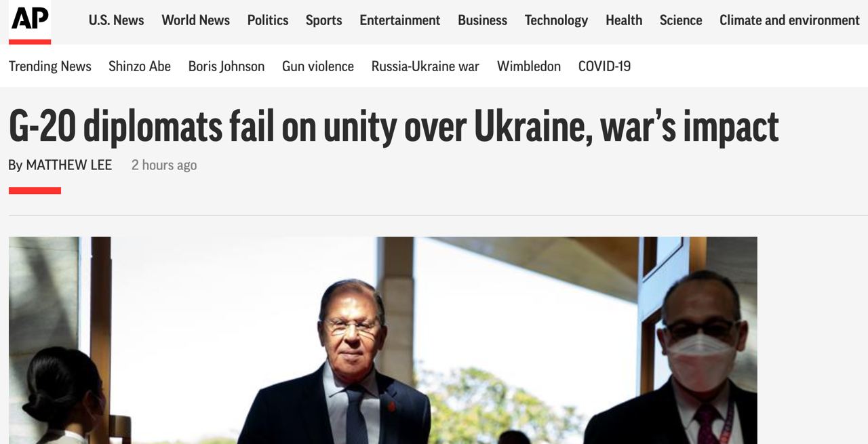Open Climate and environment section
This screenshot has width=868, height=444.
[789, 20]
